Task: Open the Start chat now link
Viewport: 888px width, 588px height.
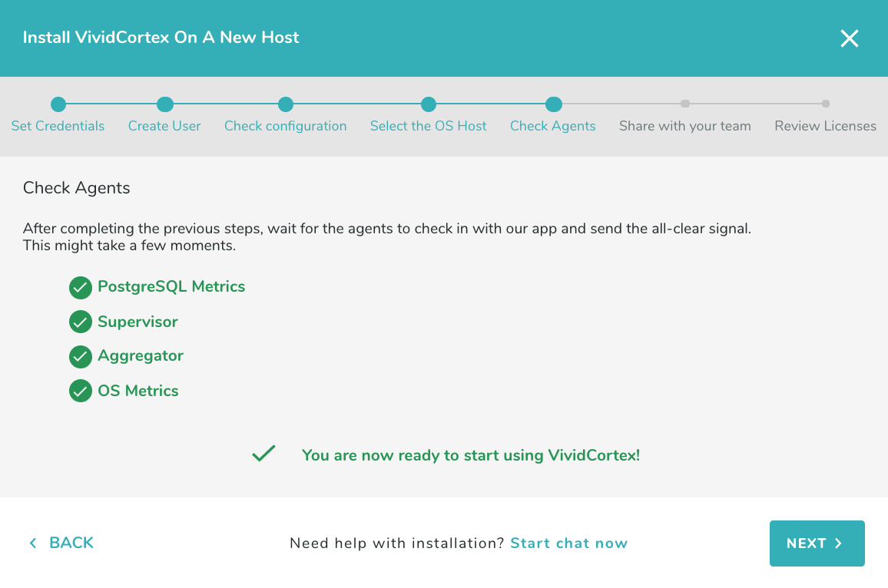Action: coord(569,543)
